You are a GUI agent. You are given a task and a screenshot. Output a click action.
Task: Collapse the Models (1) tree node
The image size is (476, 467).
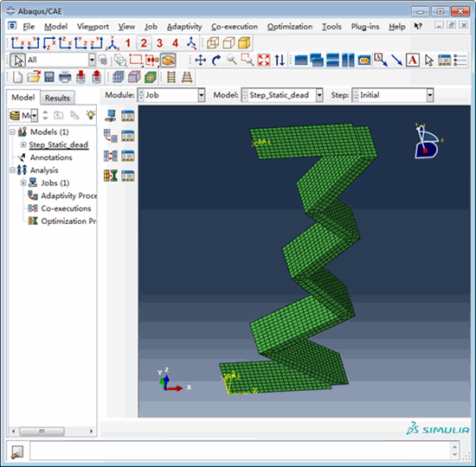12,132
